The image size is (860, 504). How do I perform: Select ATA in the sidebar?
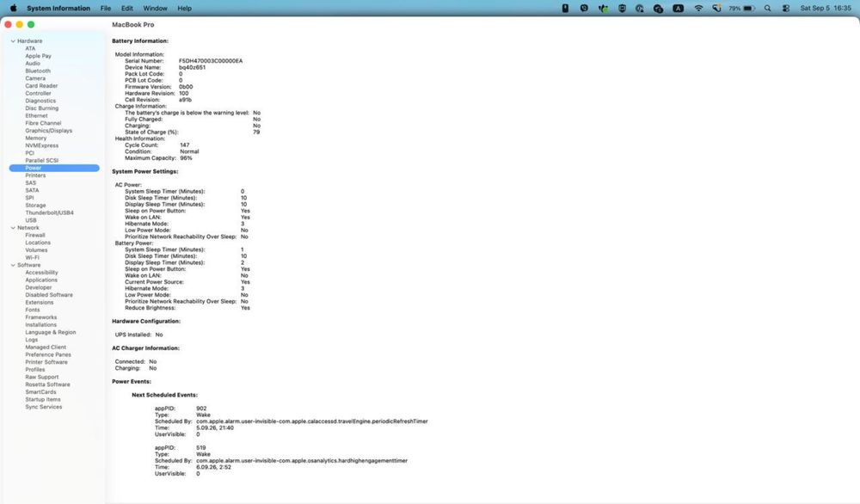[x=30, y=48]
